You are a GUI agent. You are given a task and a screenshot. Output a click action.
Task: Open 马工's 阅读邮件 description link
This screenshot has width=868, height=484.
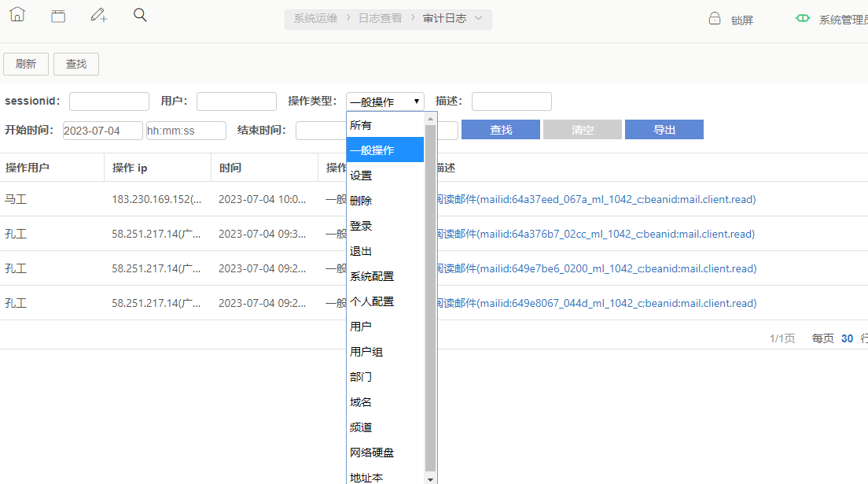point(597,200)
